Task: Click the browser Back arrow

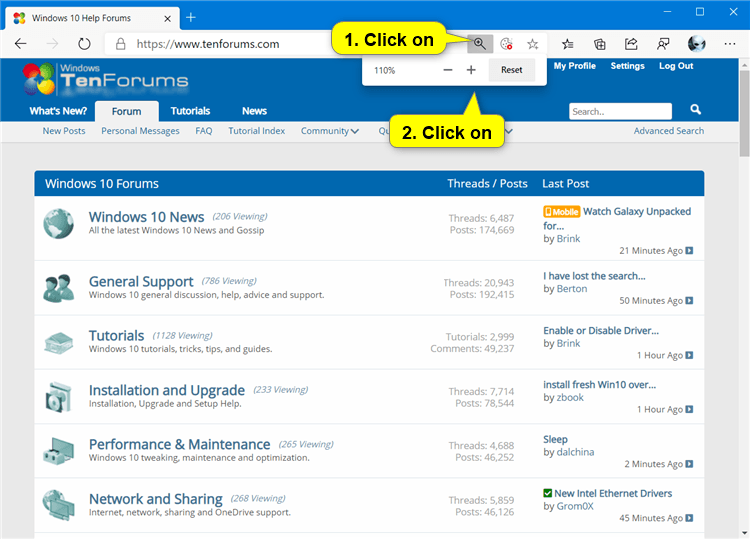Action: click(21, 44)
